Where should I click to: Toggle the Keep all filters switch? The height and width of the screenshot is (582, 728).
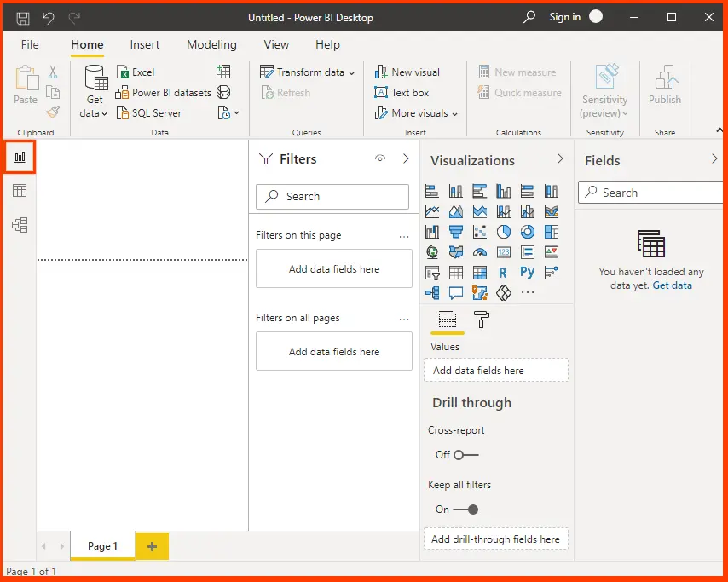click(x=465, y=510)
